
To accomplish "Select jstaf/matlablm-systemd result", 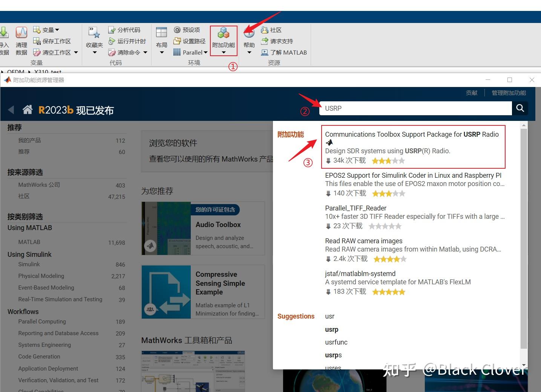I will [x=398, y=282].
